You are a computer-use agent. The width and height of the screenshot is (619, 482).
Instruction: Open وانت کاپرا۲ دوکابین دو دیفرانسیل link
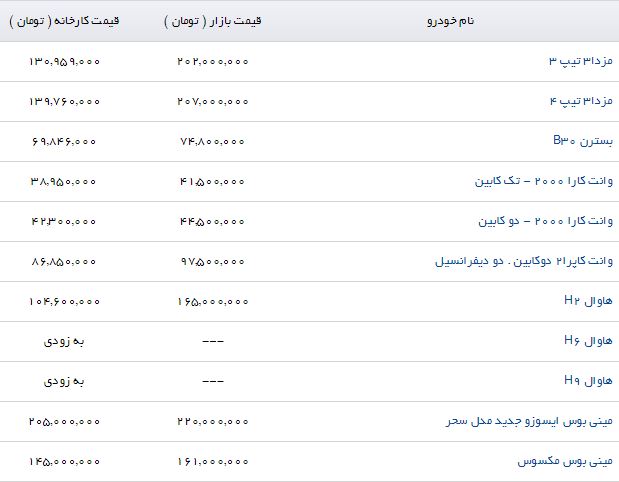524,261
